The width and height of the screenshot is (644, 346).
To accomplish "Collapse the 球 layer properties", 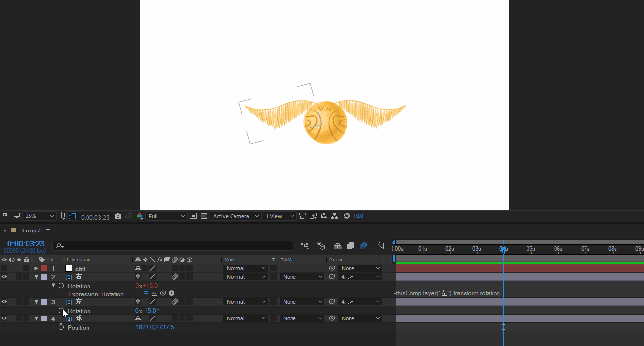I will pyautogui.click(x=36, y=318).
